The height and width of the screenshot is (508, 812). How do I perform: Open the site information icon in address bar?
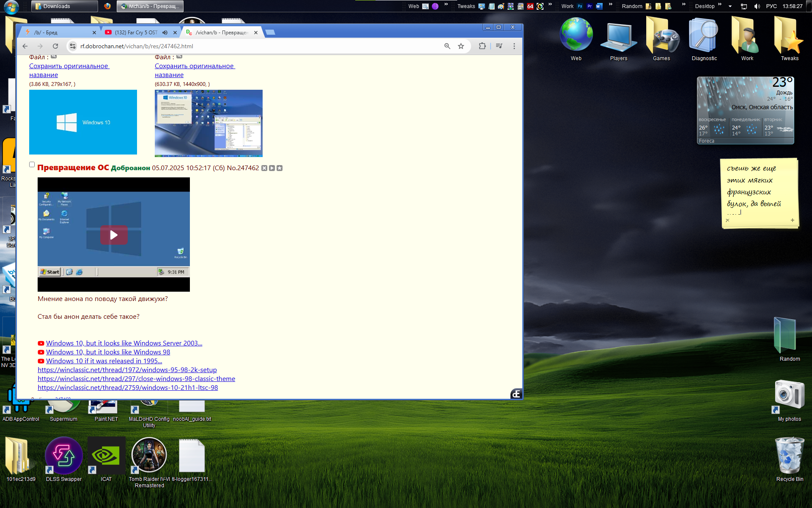(x=73, y=46)
